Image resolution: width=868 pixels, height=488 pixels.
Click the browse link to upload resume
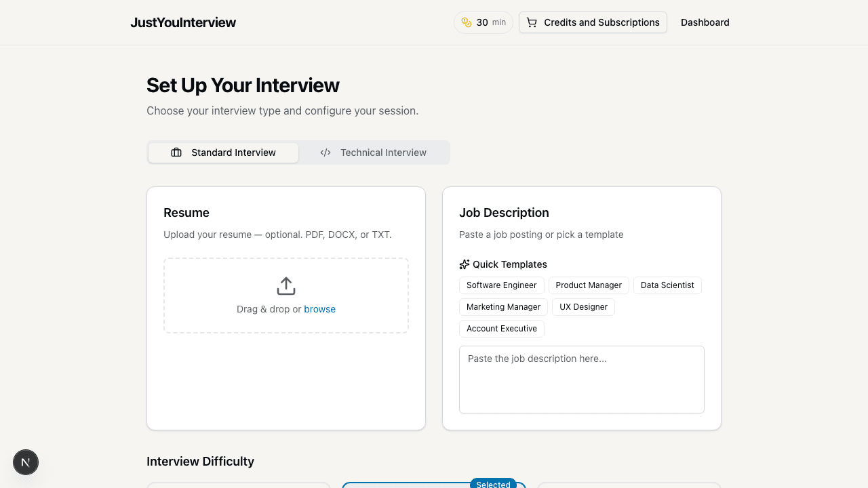(x=319, y=309)
